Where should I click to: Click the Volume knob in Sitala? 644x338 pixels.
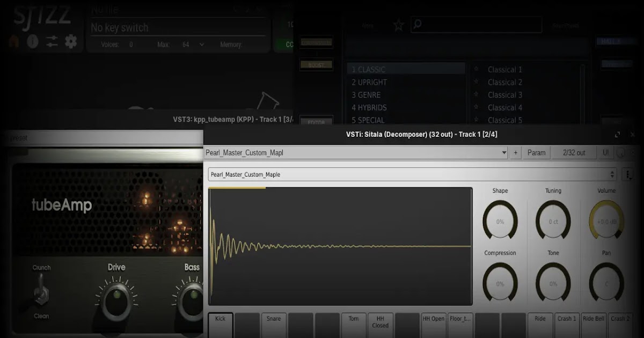606,221
